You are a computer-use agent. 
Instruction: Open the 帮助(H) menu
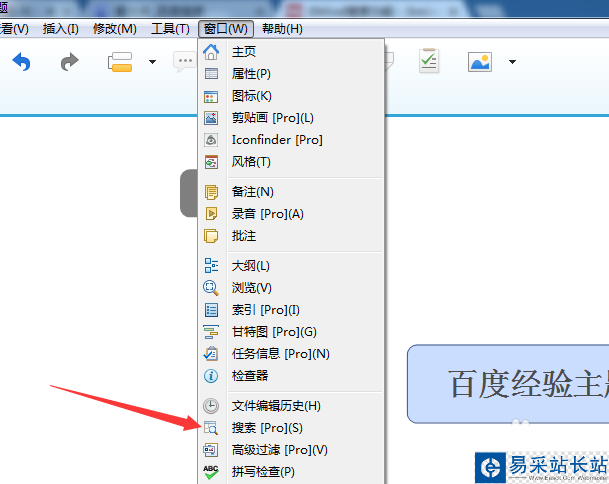(x=282, y=29)
